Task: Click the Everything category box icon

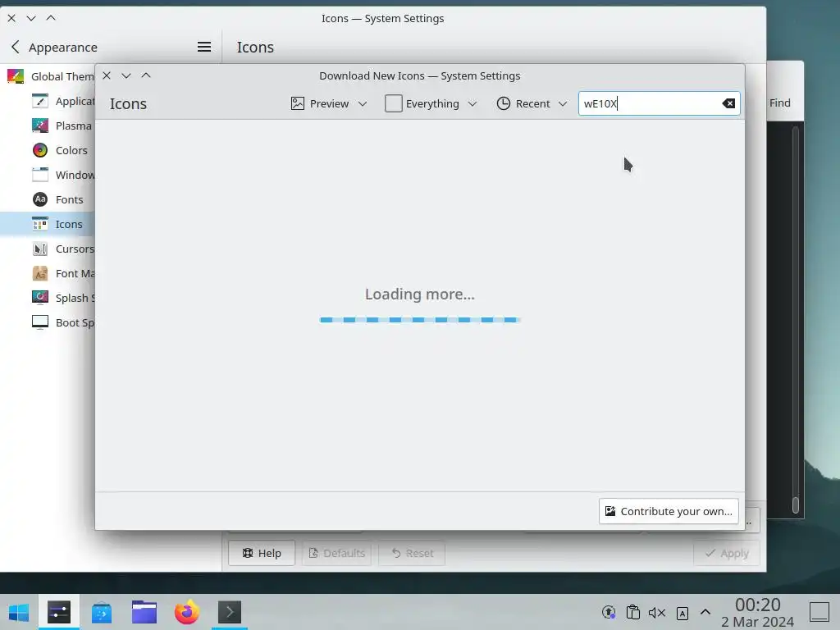Action: click(393, 103)
